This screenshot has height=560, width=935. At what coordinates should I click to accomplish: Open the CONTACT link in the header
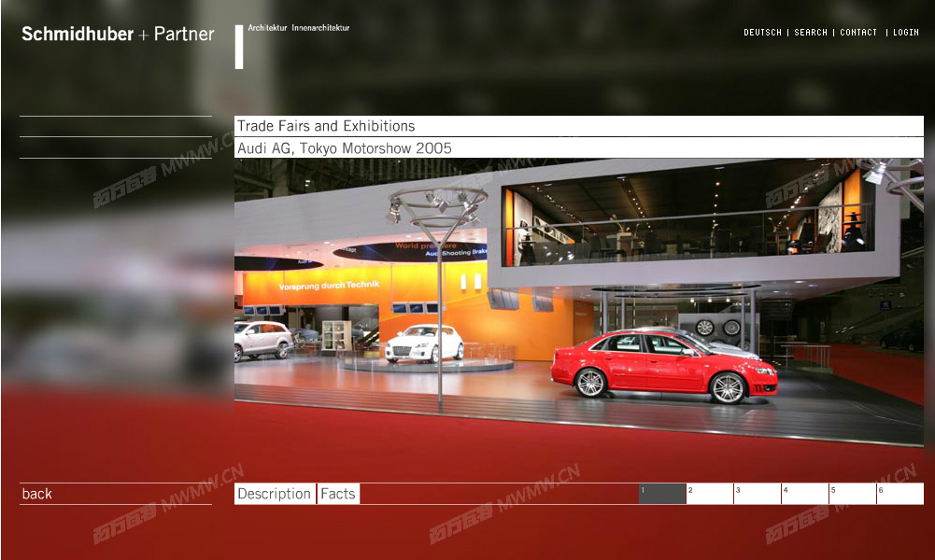pos(858,32)
